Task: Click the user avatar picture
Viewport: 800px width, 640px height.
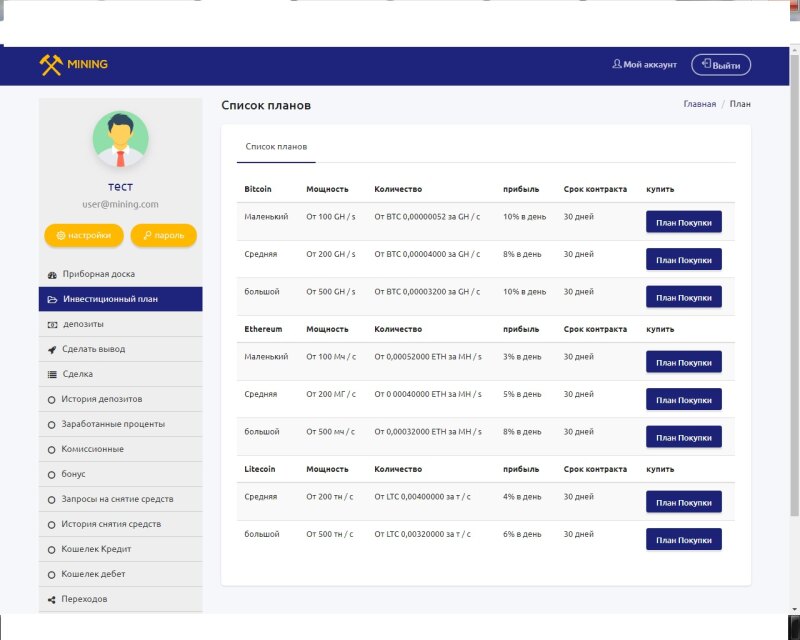Action: pyautogui.click(x=120, y=139)
